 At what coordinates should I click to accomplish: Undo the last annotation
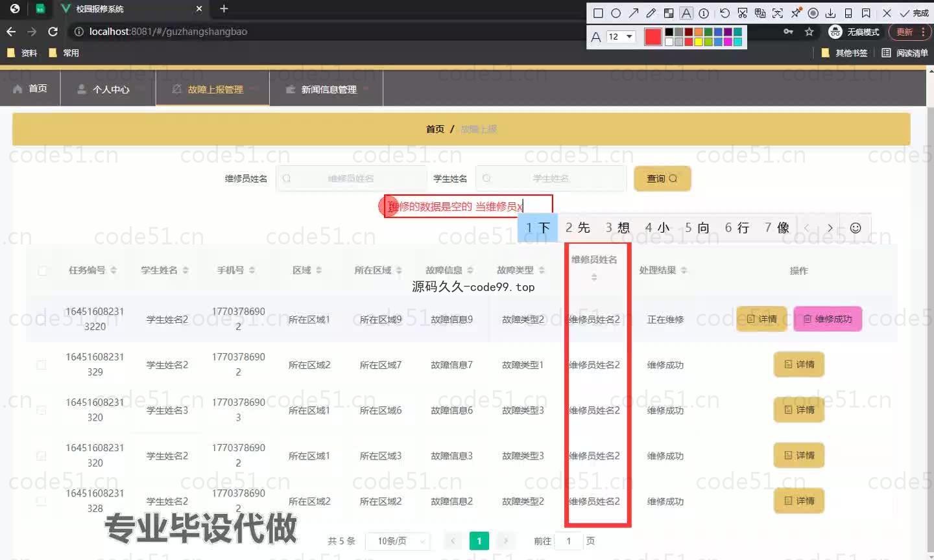[724, 13]
